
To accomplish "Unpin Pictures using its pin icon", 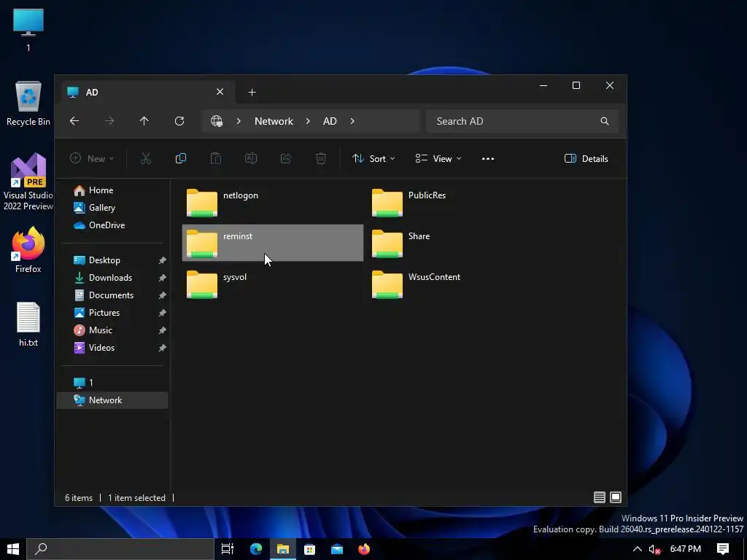I will pos(163,313).
